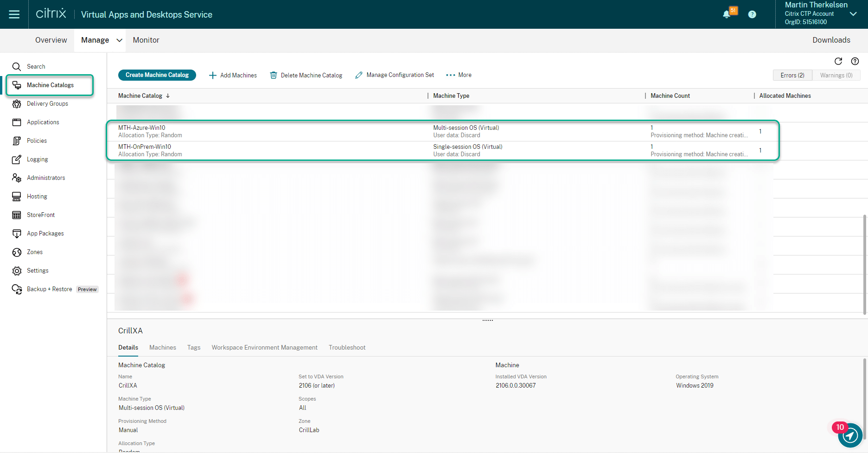Click the Search magnifier icon in sidebar
Screen dimensions: 868x453
[x=17, y=67]
